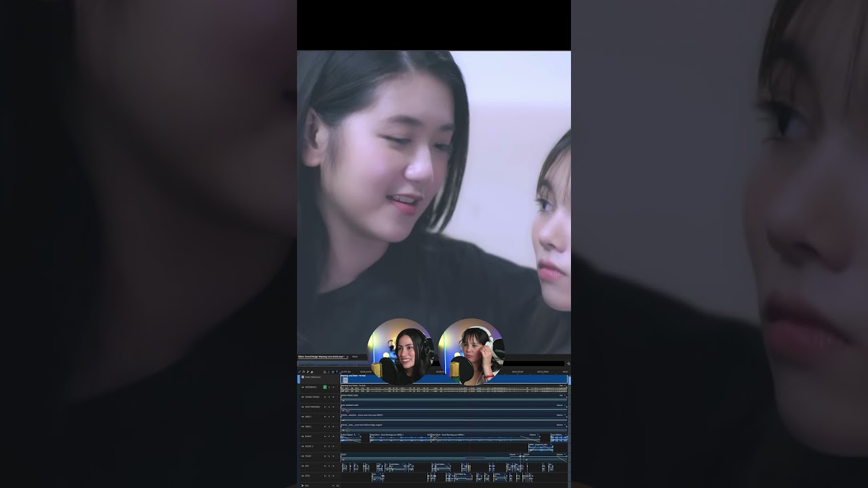Select the NICKY WARNING LINES clip
868x488 pixels.
pos(454,407)
